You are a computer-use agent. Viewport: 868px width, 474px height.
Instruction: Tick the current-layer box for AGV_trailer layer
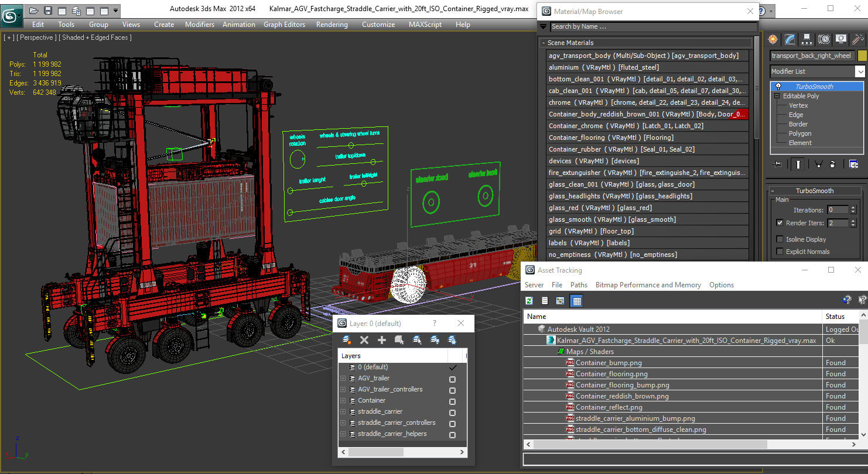452,379
